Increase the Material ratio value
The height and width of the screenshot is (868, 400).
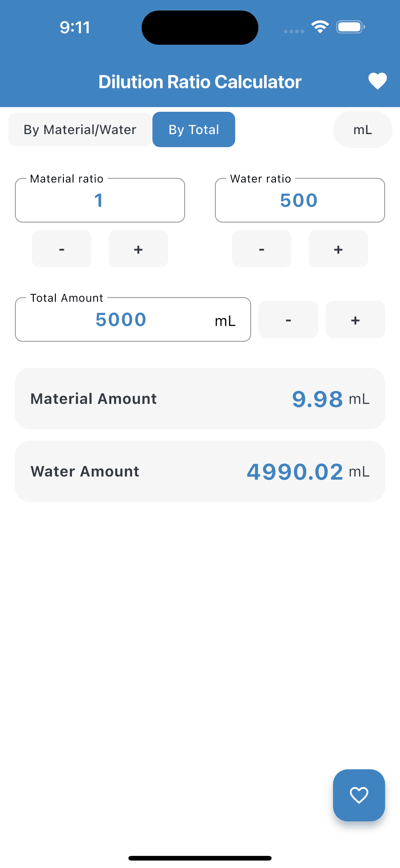coord(138,249)
